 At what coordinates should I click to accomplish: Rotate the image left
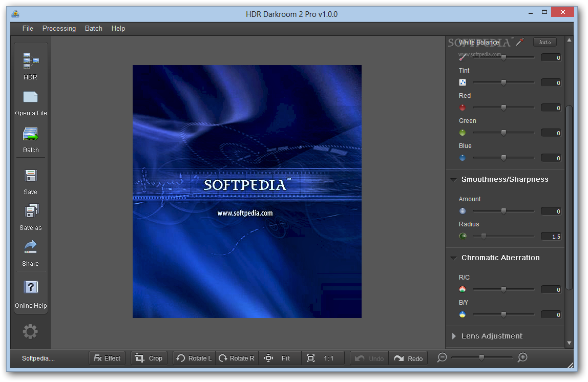coord(194,358)
